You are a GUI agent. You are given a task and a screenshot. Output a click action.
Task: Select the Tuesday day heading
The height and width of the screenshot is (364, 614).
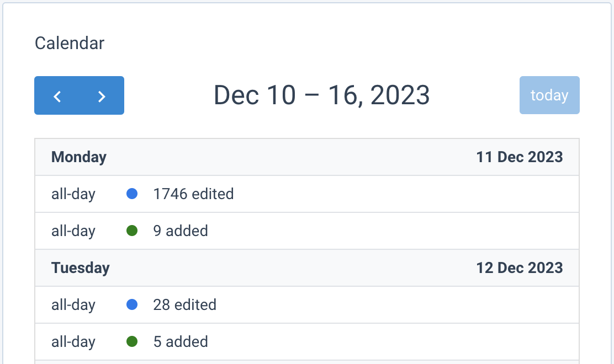point(81,268)
